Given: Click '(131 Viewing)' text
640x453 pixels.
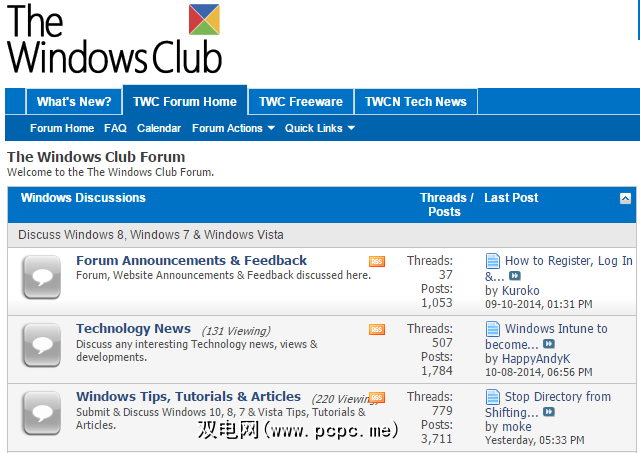Looking at the screenshot, I should pos(236,331).
